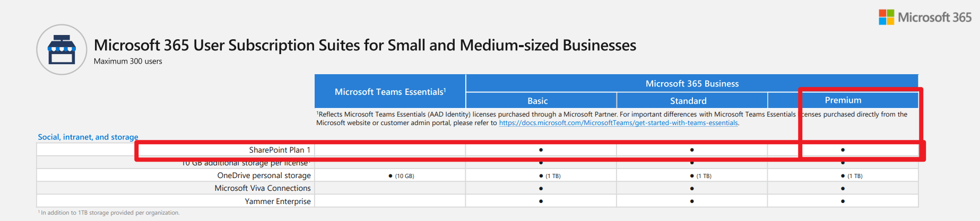Select the Microsoft 365 Business header
This screenshot has width=980, height=221.
pos(692,83)
